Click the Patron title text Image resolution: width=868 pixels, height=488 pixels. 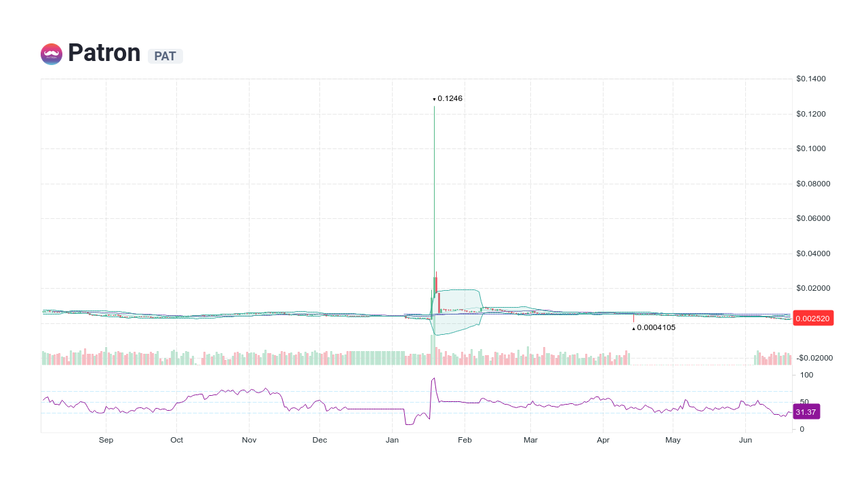coord(105,53)
